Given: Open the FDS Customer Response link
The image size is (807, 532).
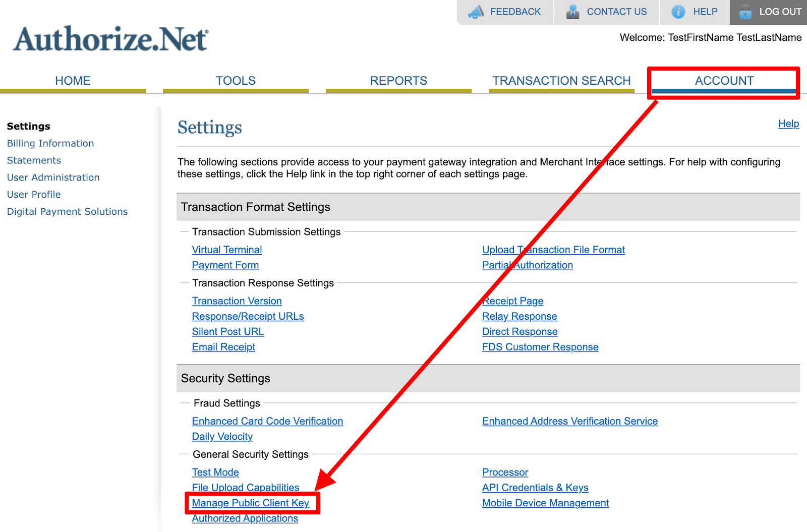Looking at the screenshot, I should 540,347.
